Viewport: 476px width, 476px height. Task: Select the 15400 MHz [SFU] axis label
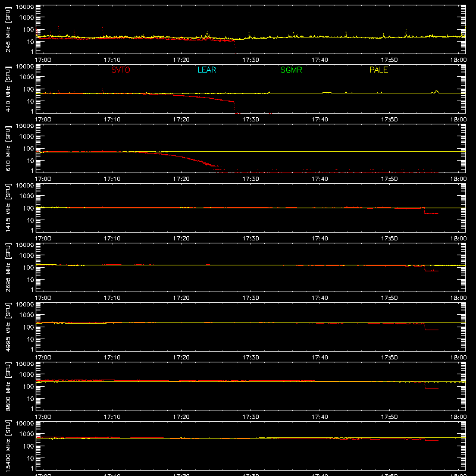(8, 446)
